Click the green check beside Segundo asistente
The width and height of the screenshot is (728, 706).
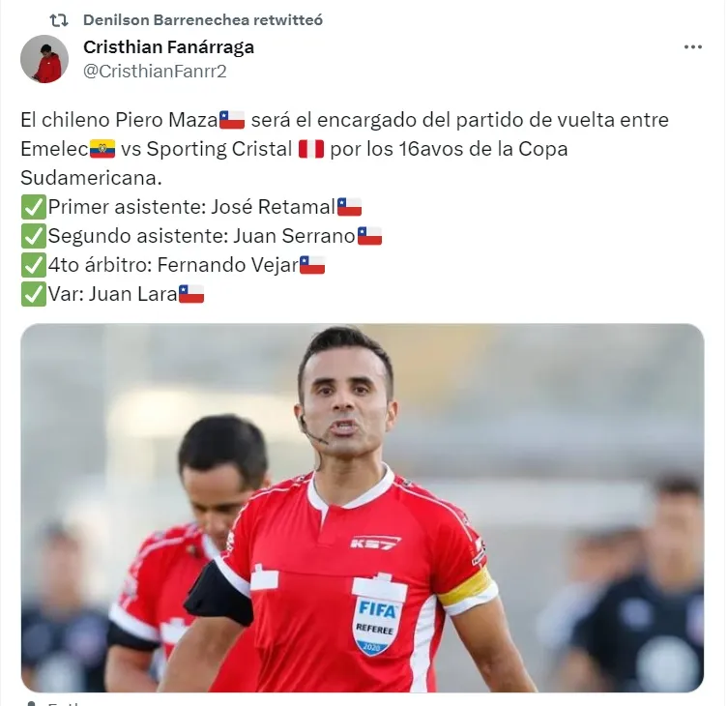tap(34, 236)
